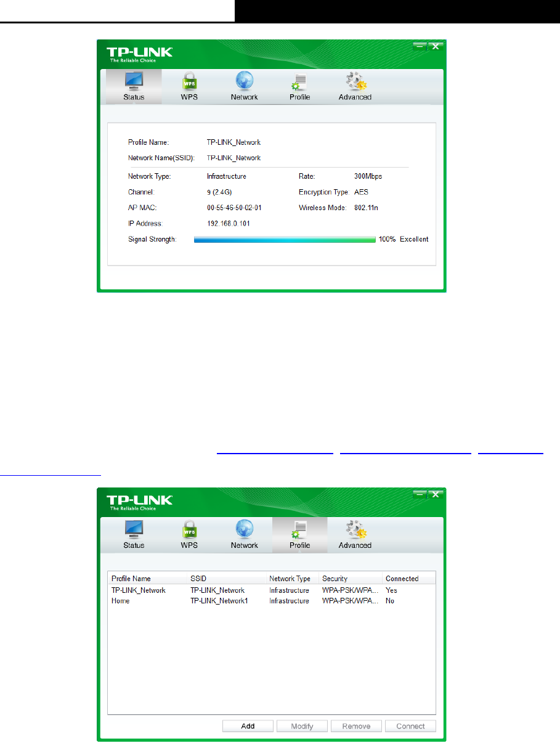560x742 pixels.
Task: Sort by the Profile Name column header
Action: 148,579
